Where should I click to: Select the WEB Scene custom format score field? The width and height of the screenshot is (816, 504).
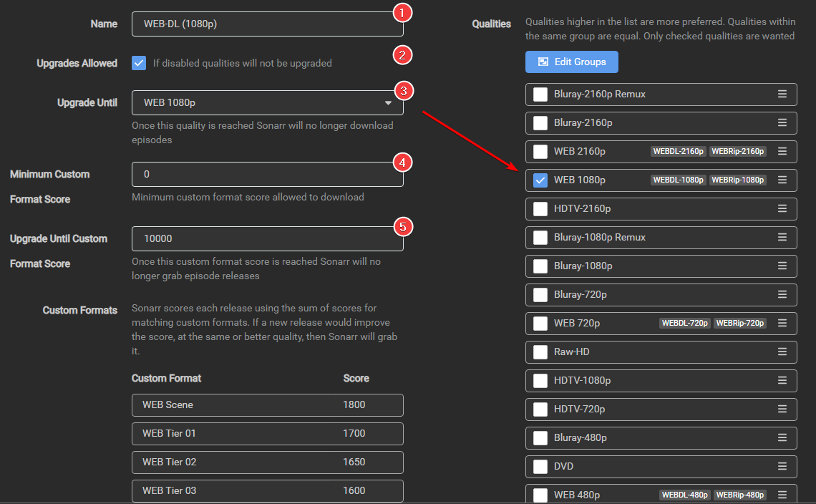point(354,404)
